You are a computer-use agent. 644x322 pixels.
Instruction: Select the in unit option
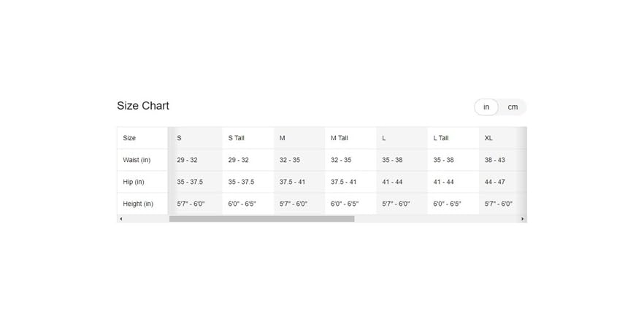point(486,107)
